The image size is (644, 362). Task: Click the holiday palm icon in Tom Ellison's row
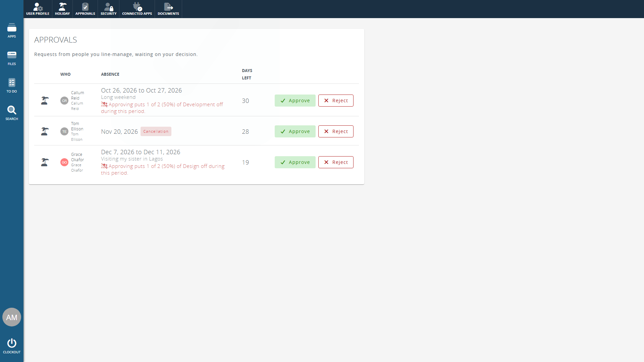click(45, 131)
